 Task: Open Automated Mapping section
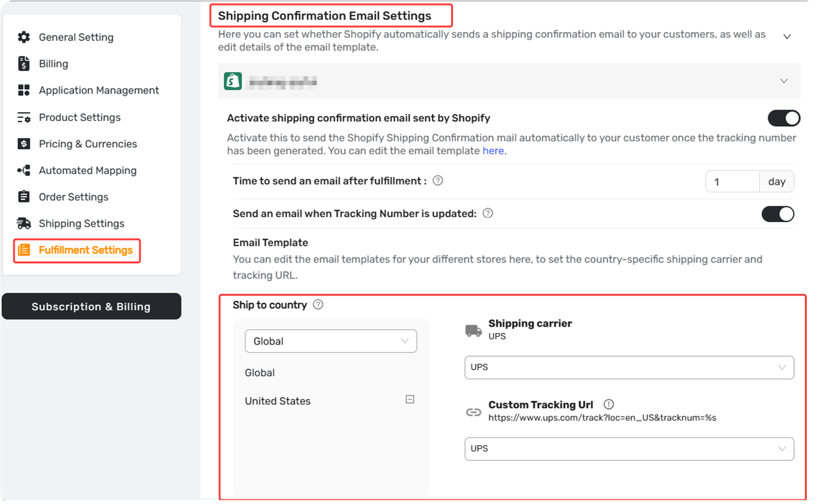[88, 170]
